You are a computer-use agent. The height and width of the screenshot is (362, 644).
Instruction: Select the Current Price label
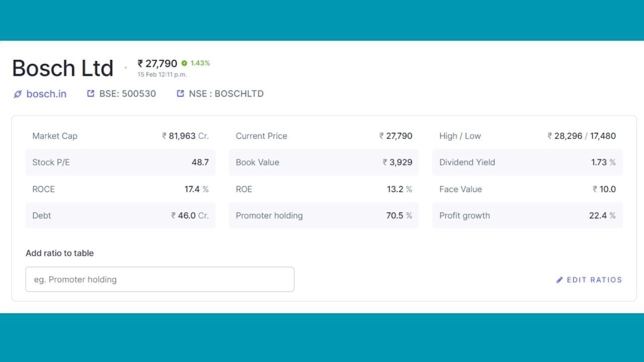click(262, 136)
